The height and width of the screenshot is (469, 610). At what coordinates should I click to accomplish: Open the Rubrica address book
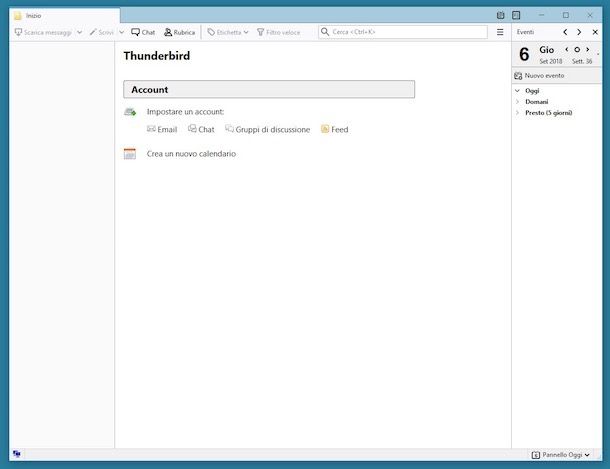(x=179, y=32)
